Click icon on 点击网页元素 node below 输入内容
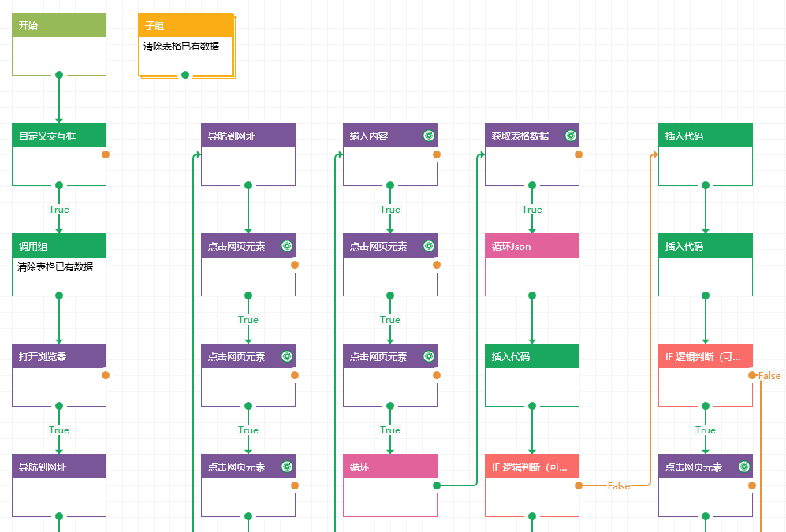This screenshot has height=532, width=786. pos(429,246)
